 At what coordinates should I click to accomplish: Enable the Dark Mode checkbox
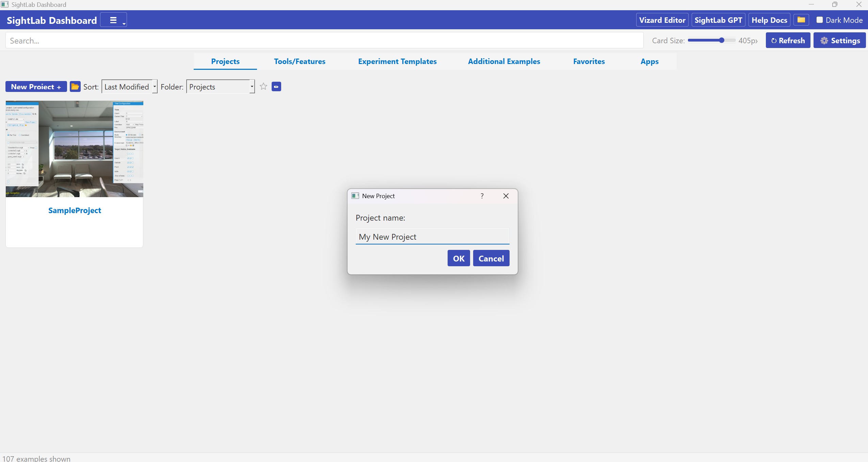coord(820,20)
